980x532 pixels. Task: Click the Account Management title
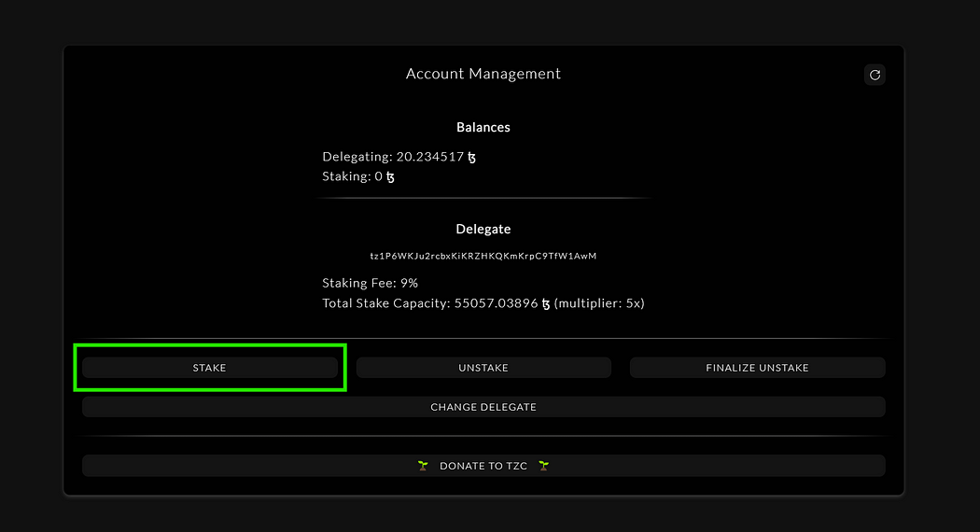(x=483, y=74)
